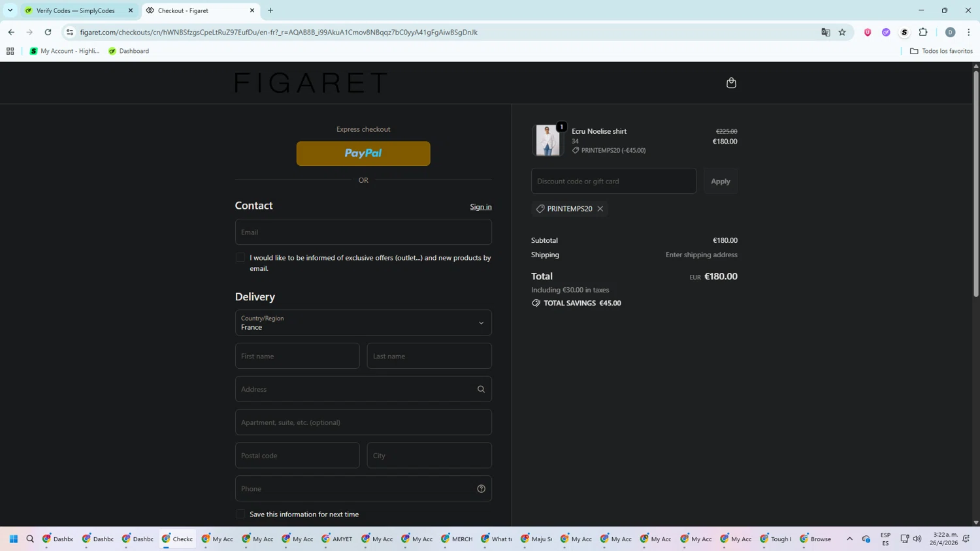Open the Dashboard bookmark

(129, 51)
